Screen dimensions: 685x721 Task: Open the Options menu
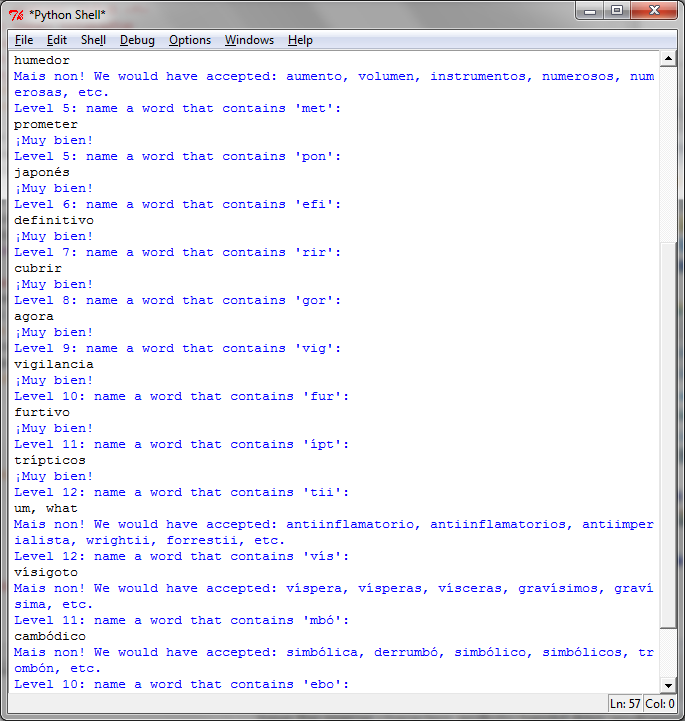(x=190, y=40)
